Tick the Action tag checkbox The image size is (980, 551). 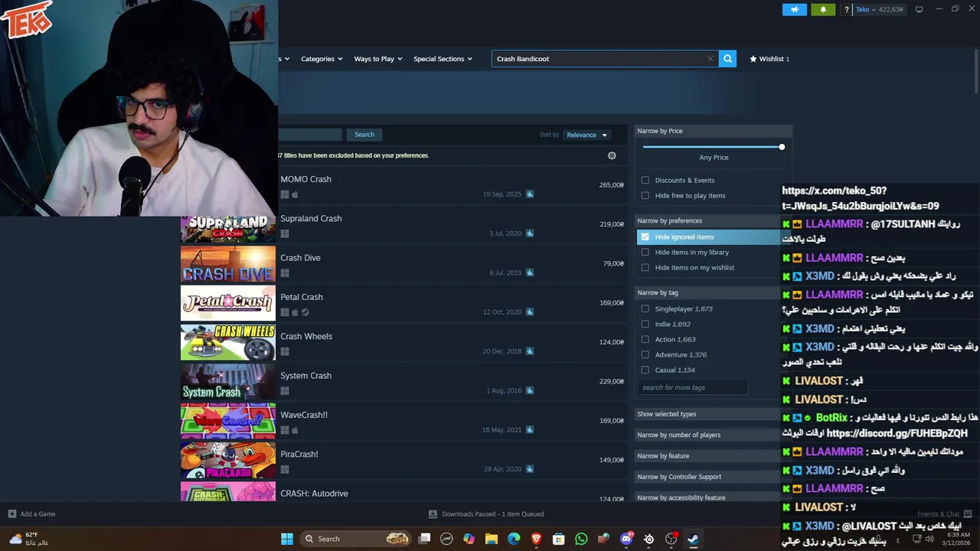click(645, 340)
